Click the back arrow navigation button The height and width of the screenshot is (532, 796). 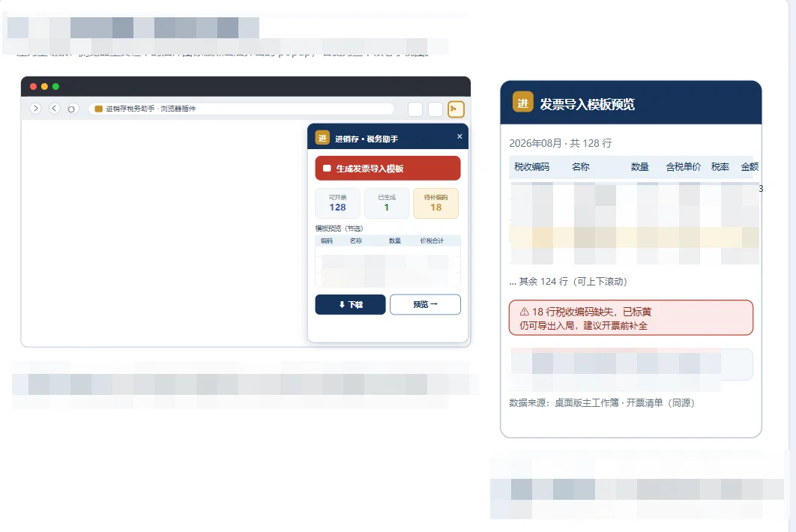(x=54, y=108)
